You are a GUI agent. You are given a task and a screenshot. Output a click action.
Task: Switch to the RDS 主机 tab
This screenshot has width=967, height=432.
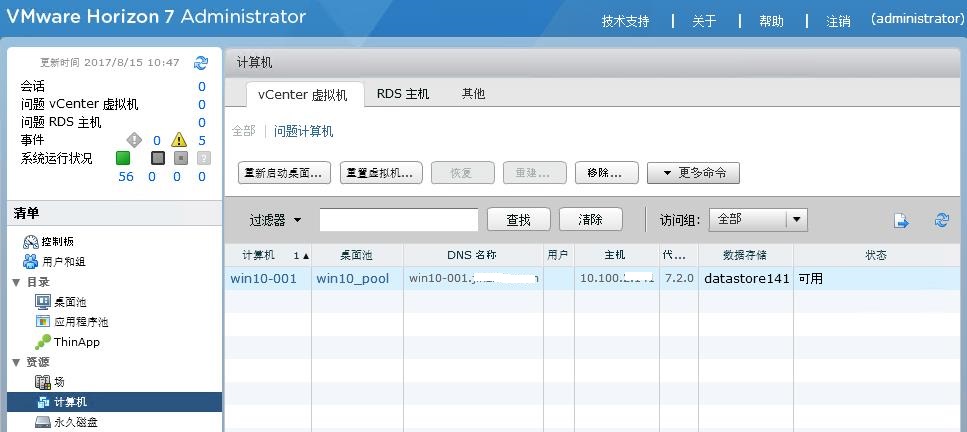[x=403, y=94]
